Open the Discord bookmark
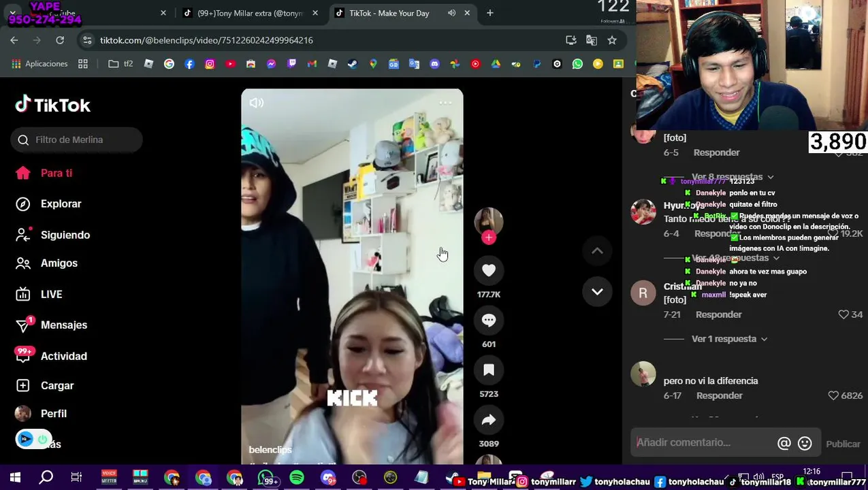Image resolution: width=868 pixels, height=490 pixels. (x=434, y=63)
